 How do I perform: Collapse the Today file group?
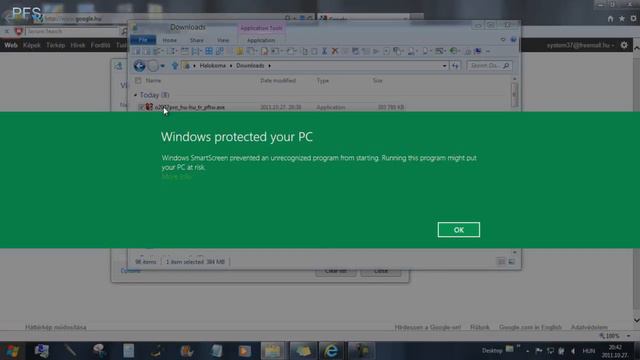[x=136, y=95]
